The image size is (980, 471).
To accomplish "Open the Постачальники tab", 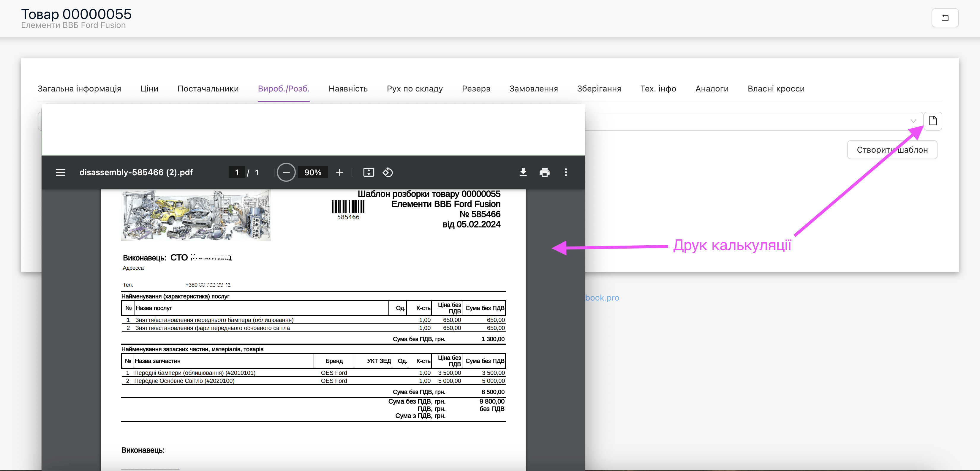I will coord(208,88).
